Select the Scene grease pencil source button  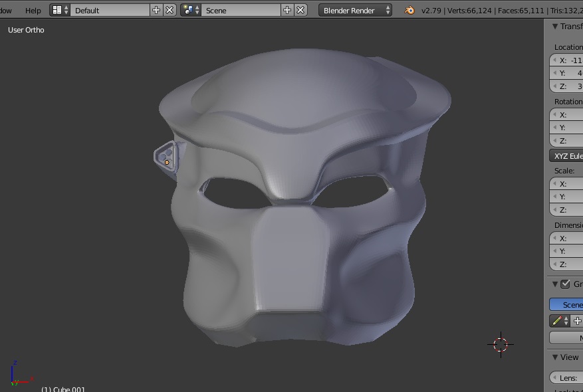[570, 304]
